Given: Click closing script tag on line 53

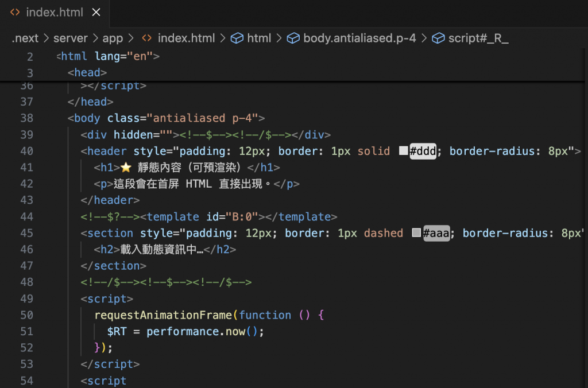Looking at the screenshot, I should coord(110,364).
